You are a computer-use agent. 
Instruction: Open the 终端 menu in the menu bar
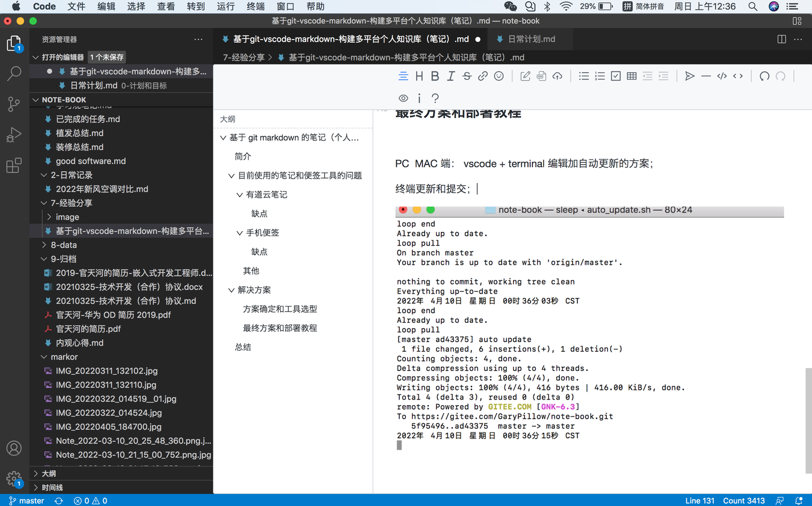click(x=255, y=6)
